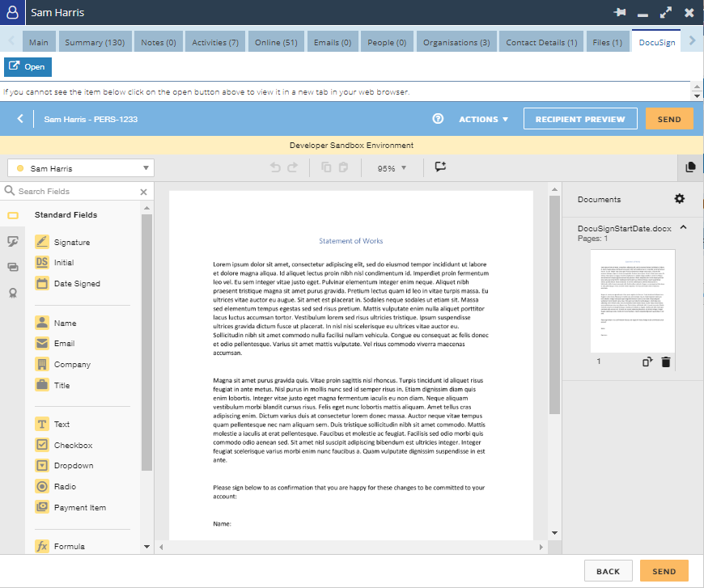704x588 pixels.
Task: Open the custom fields sidebar icon
Action: [x=13, y=242]
